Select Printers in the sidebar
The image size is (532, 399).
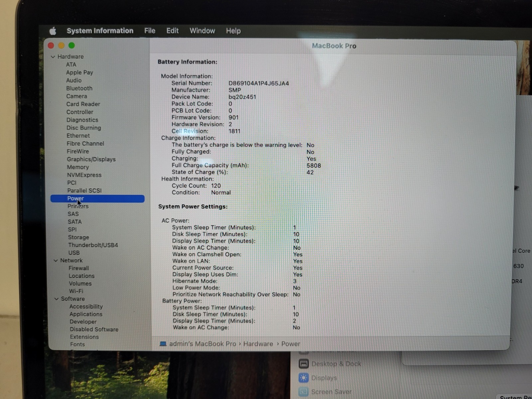(78, 206)
